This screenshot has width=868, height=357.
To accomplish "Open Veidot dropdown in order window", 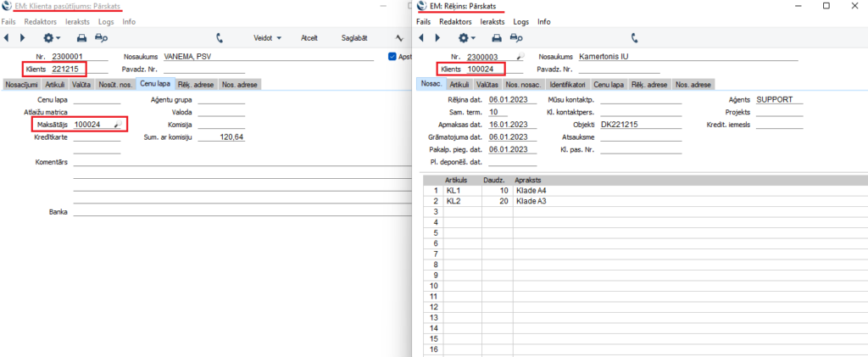I will [269, 37].
